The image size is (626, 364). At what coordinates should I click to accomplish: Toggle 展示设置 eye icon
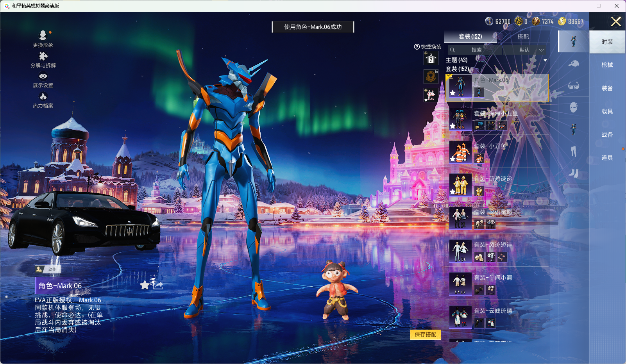[x=43, y=77]
